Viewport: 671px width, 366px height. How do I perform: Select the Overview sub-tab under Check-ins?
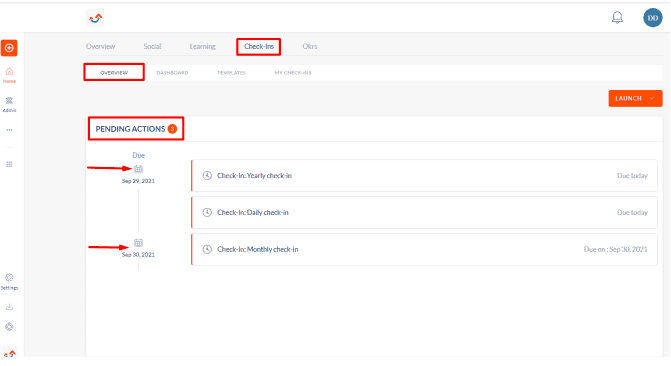pos(114,73)
